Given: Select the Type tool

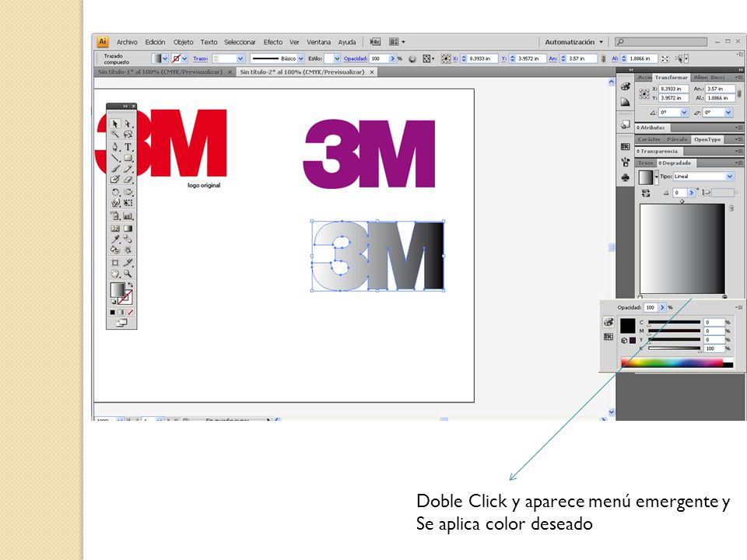Looking at the screenshot, I should (128, 147).
